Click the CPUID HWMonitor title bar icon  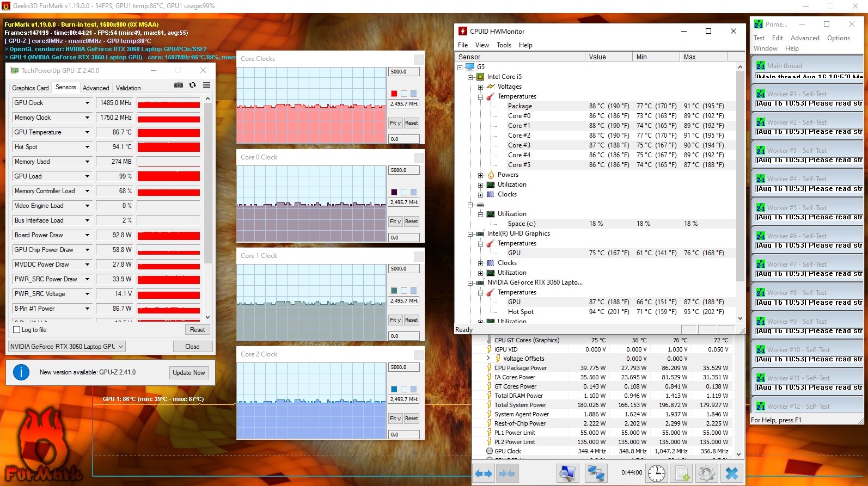click(x=463, y=31)
